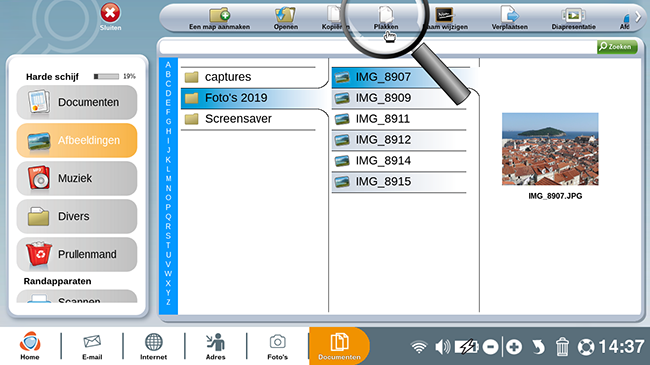Click the Harde schijf usage bar
Screen dimensions: 650x365
point(106,76)
